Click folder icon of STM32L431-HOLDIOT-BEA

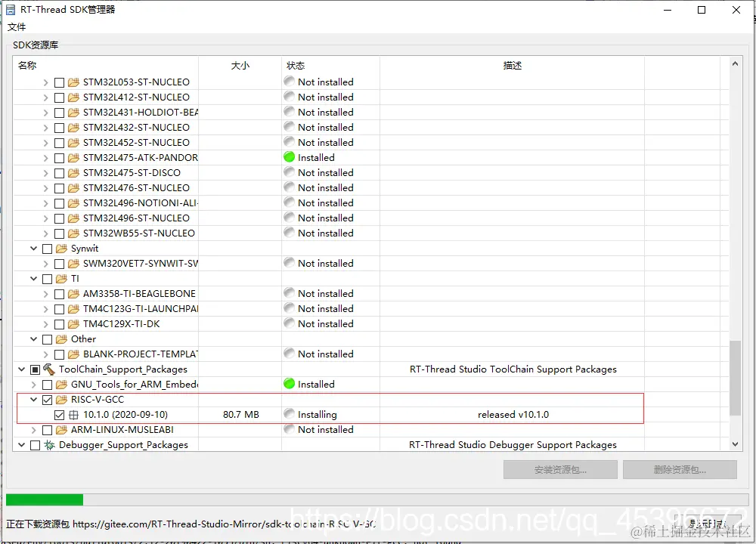(x=73, y=113)
